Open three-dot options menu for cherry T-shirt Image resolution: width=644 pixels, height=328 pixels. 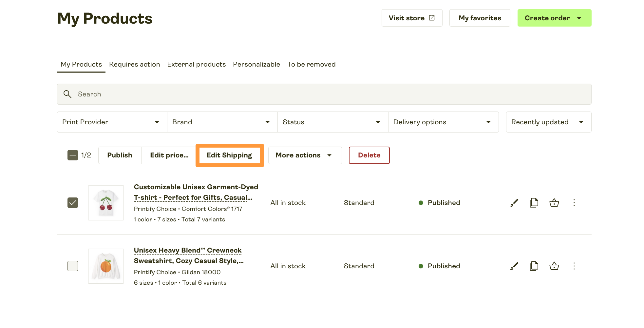574,203
